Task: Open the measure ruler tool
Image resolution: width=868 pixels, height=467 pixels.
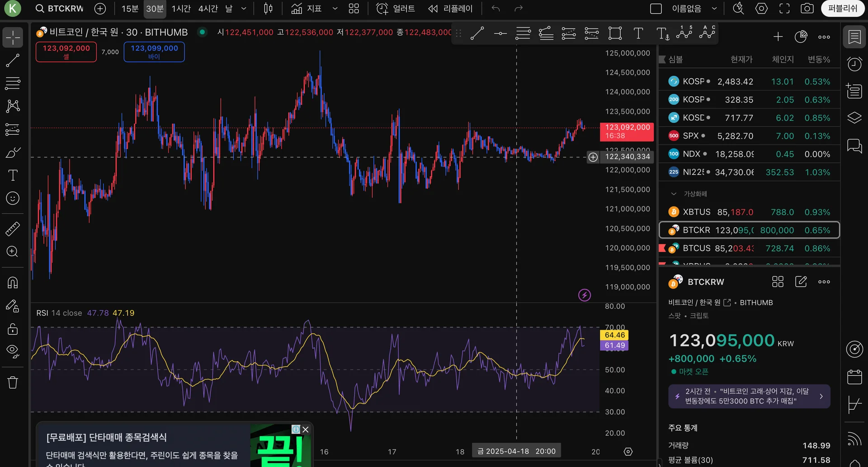Action: tap(13, 229)
